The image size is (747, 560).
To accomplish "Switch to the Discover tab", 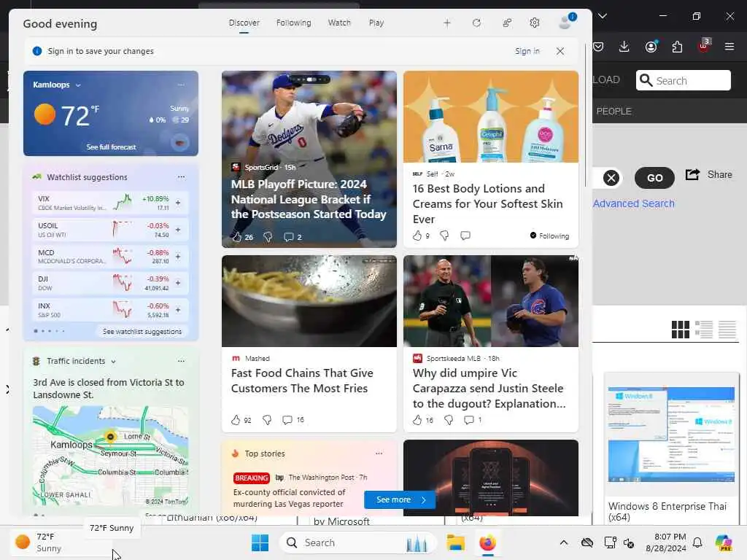I will coord(244,23).
